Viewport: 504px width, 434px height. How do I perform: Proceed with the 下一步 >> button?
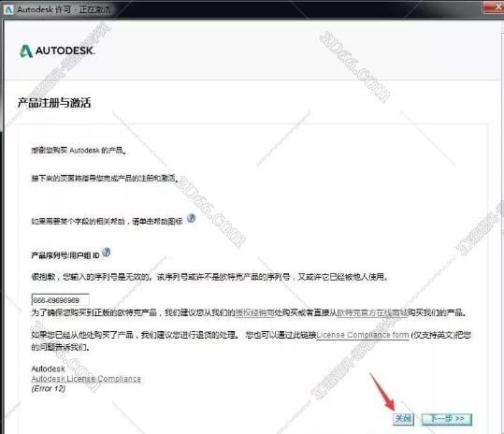click(x=447, y=419)
